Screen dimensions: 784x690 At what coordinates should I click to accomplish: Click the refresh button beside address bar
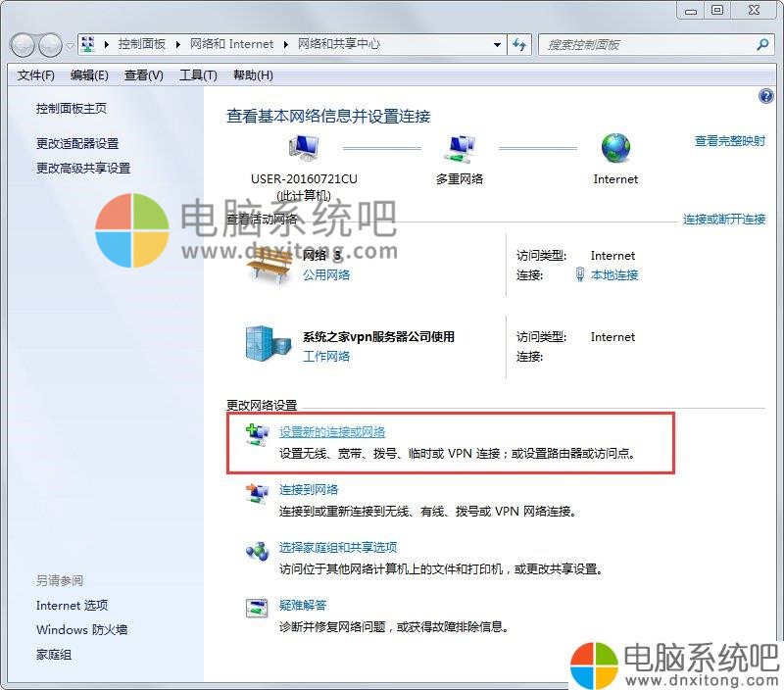tap(519, 45)
